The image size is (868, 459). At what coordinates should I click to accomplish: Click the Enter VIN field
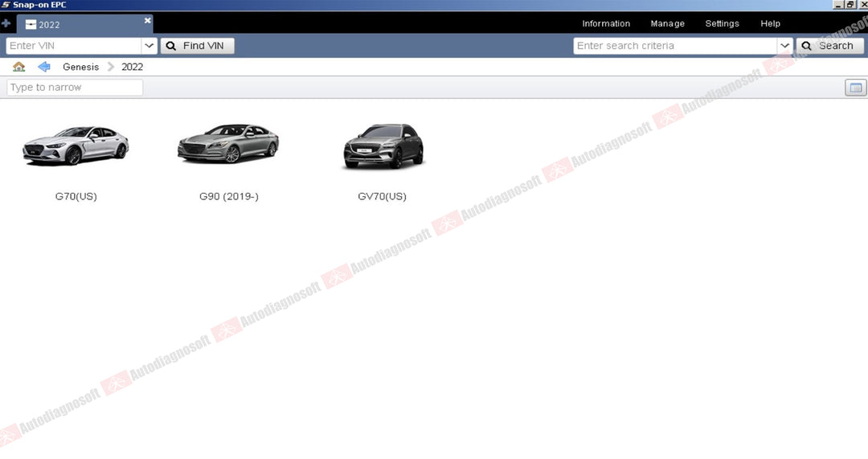(x=74, y=45)
